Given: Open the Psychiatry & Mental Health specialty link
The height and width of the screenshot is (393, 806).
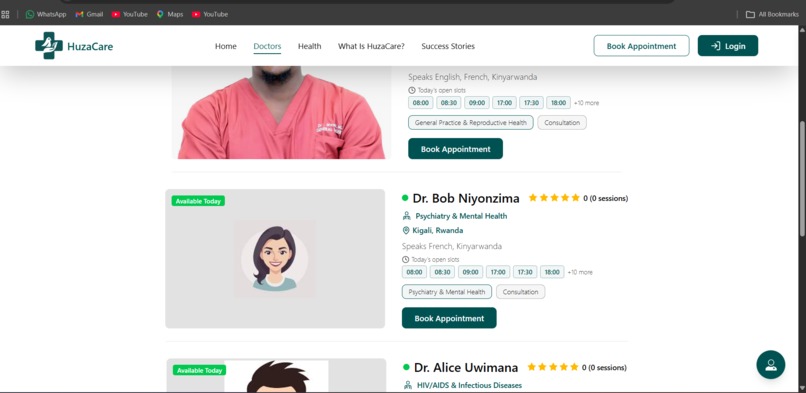Looking at the screenshot, I should coord(461,216).
